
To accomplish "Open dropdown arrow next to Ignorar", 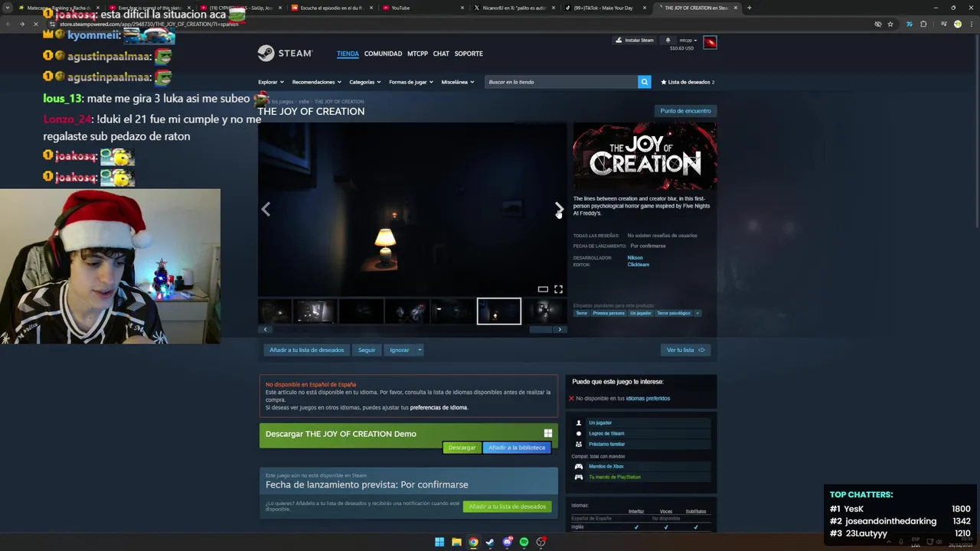I will (x=420, y=350).
